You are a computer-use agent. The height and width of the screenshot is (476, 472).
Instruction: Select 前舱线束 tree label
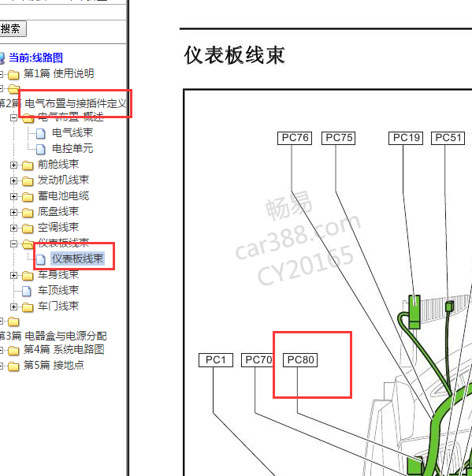[x=58, y=164]
